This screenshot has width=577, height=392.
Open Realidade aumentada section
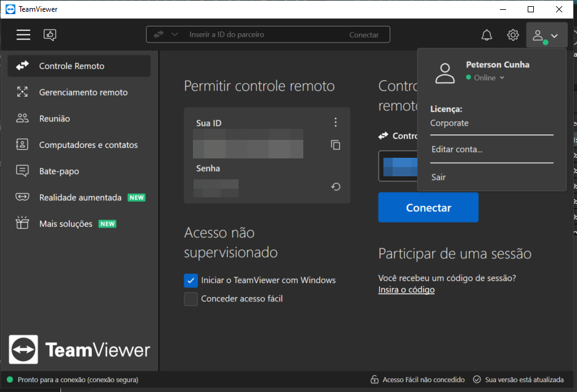tap(79, 197)
